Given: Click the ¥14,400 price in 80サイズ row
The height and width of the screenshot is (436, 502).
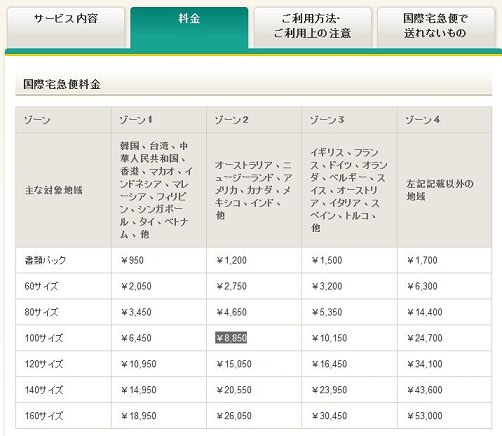Looking at the screenshot, I should pos(425,312).
